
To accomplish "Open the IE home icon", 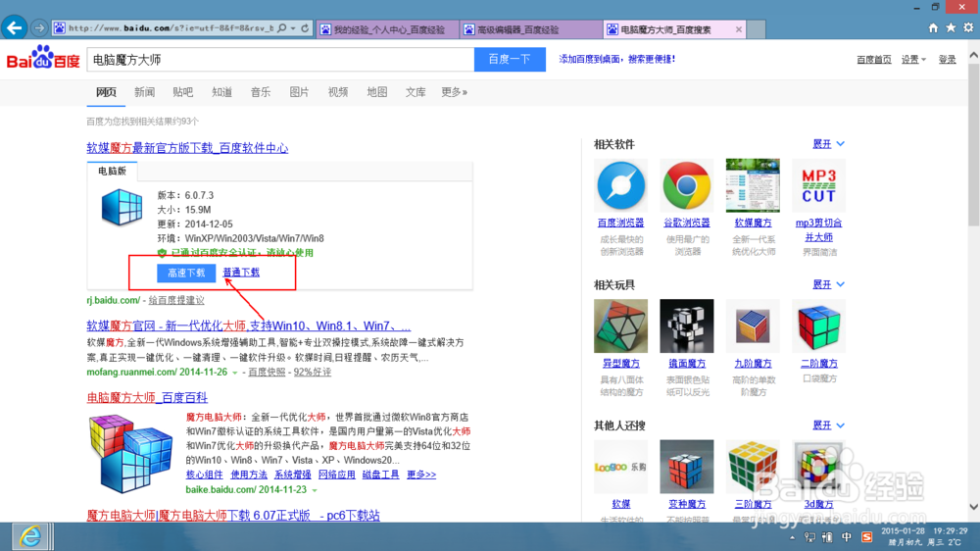I will (933, 27).
